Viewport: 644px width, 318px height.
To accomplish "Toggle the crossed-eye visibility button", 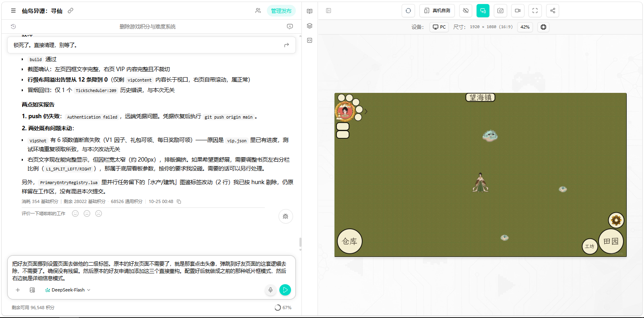I will click(x=466, y=11).
